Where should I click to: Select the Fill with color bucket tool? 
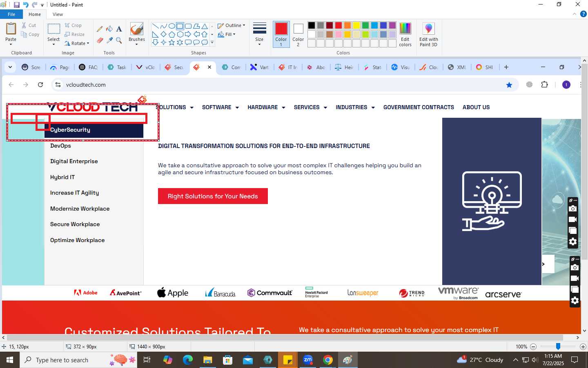109,29
